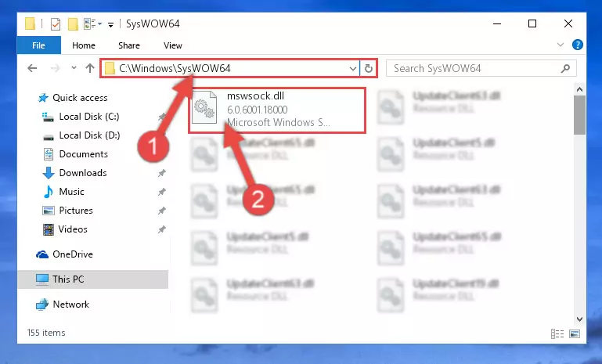Image resolution: width=602 pixels, height=364 pixels.
Task: Click the Forward navigation arrow
Action: (x=56, y=68)
